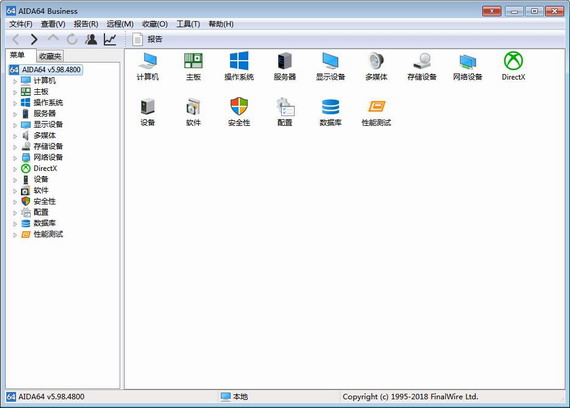Expand the 多媒体 tree node

tap(15, 136)
